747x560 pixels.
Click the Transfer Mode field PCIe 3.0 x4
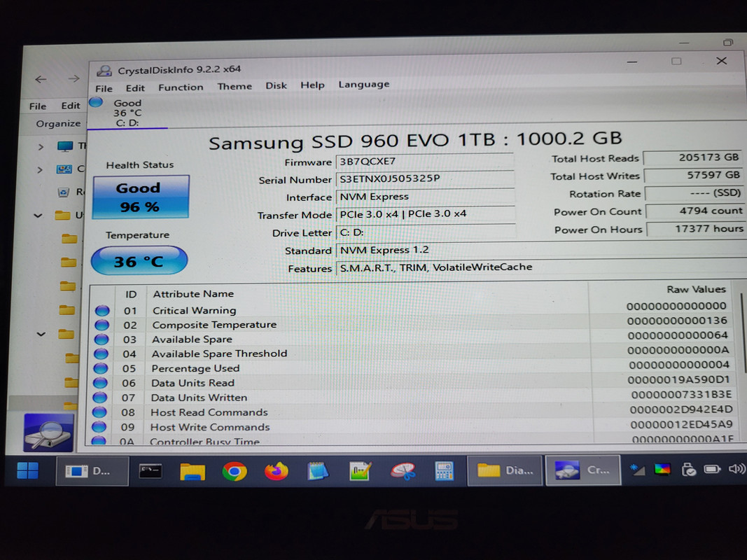click(425, 213)
